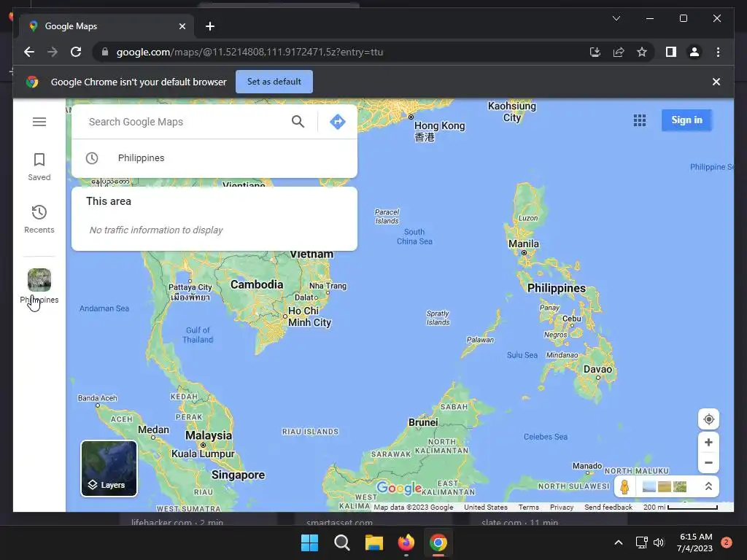This screenshot has height=560, width=747.
Task: Click the install app icon in address bar
Action: (x=595, y=52)
